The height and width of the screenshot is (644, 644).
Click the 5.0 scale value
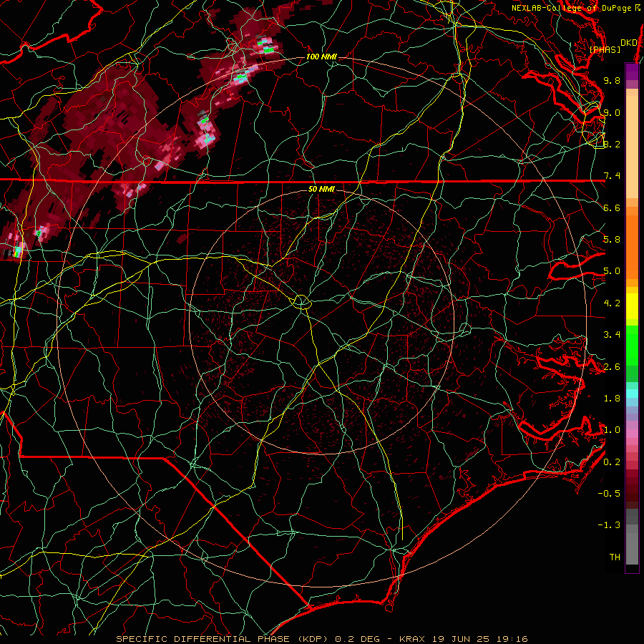pos(612,271)
